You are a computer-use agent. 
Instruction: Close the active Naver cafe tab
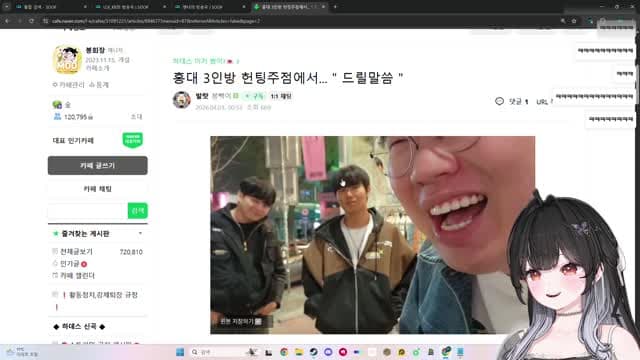[x=323, y=7]
